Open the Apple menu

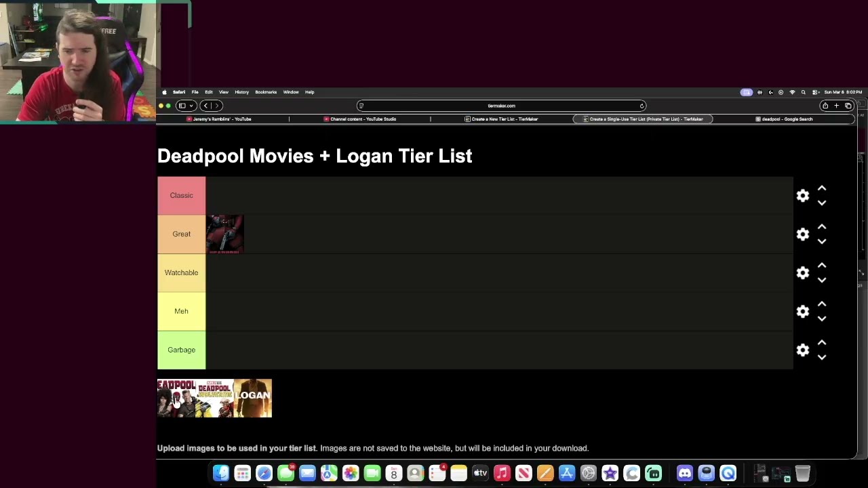(x=164, y=92)
